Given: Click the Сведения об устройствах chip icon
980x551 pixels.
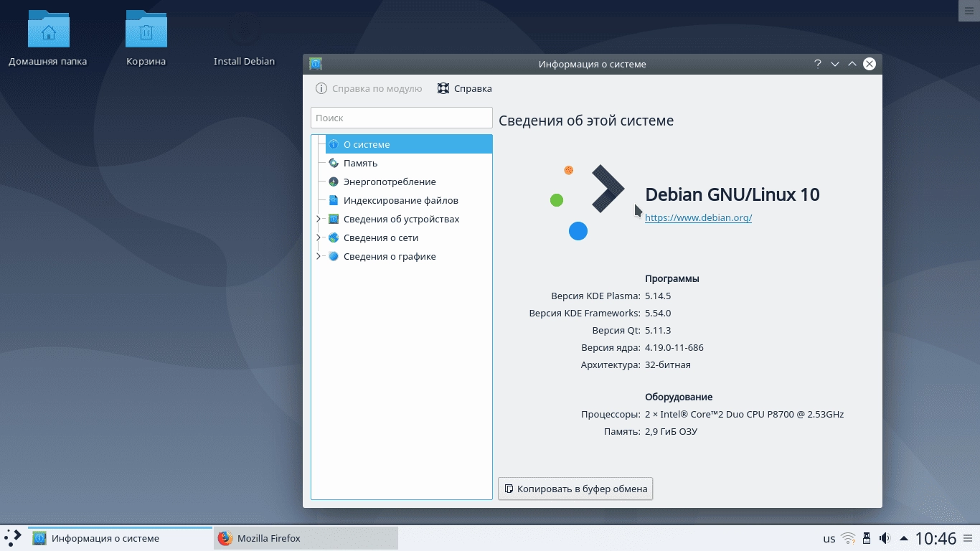Looking at the screenshot, I should 334,219.
